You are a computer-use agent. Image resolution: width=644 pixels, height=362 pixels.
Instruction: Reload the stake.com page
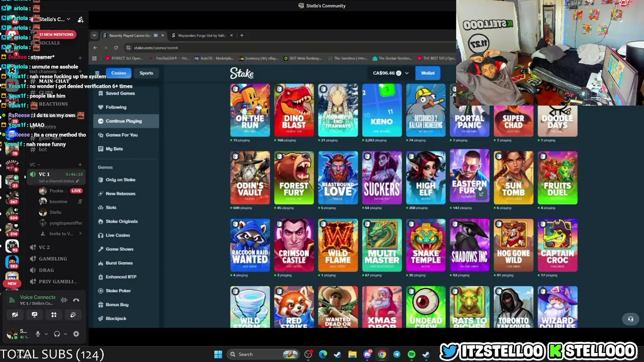[116, 48]
